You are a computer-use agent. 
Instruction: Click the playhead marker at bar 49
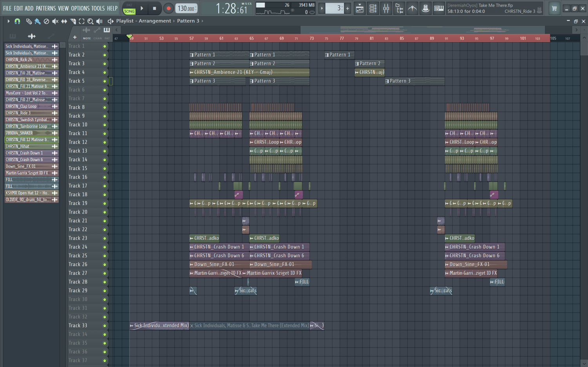coord(129,37)
